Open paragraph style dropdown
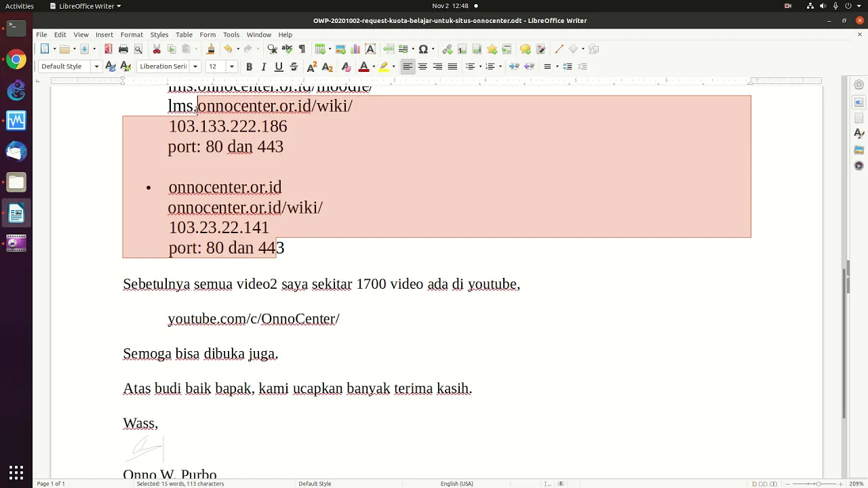The height and width of the screenshot is (488, 868). (96, 66)
